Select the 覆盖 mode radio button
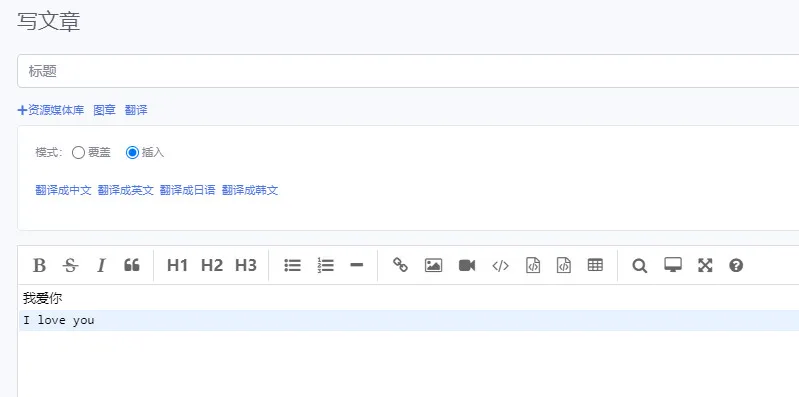This screenshot has width=799, height=397. coord(78,152)
